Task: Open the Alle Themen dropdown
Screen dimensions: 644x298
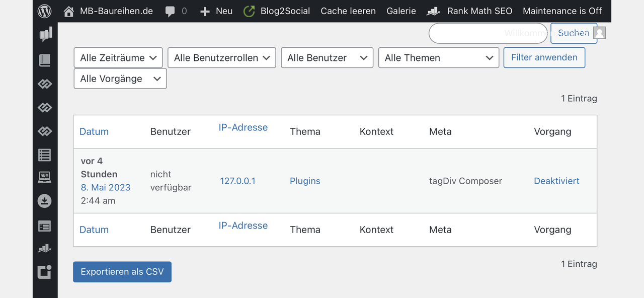Action: [438, 58]
